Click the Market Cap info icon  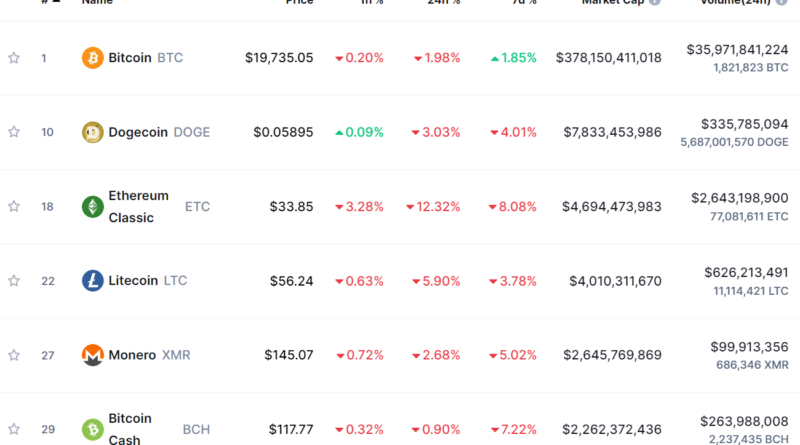(655, 2)
